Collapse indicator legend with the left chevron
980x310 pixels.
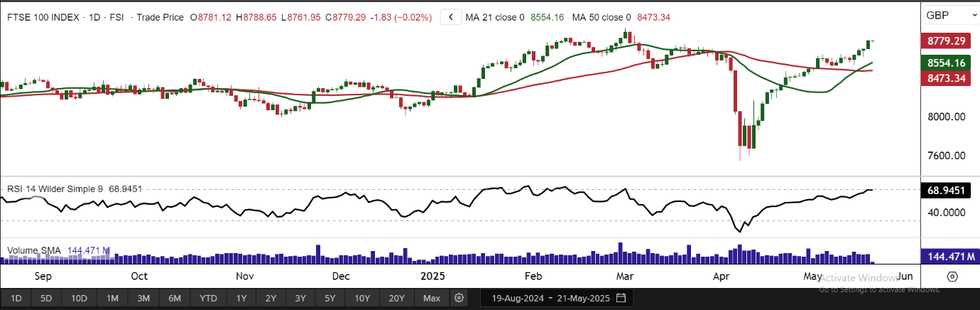pos(451,17)
